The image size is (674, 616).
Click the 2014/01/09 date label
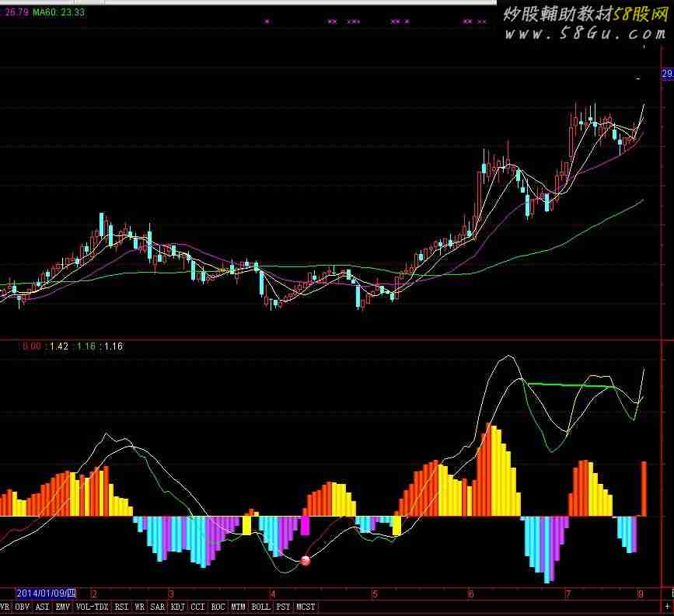(45, 593)
